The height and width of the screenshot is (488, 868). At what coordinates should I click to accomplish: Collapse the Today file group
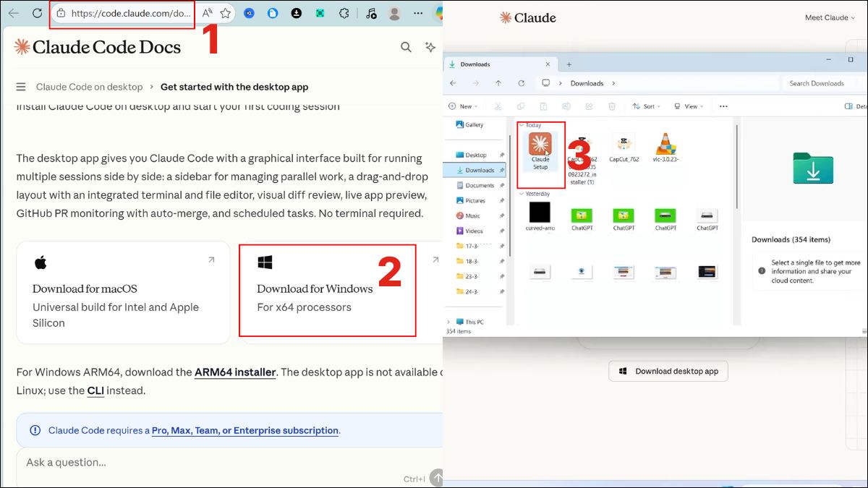coord(522,125)
